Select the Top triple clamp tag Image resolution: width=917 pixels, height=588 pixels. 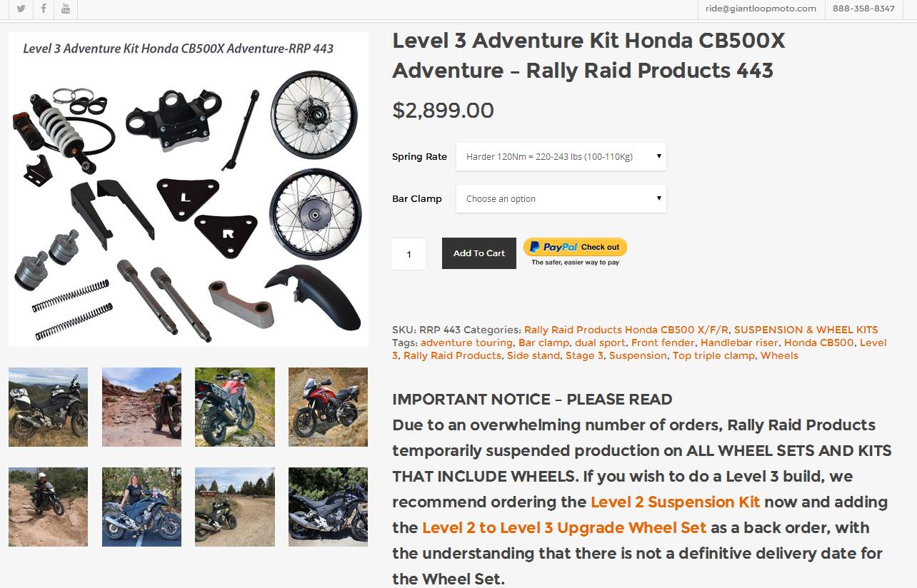coord(713,355)
